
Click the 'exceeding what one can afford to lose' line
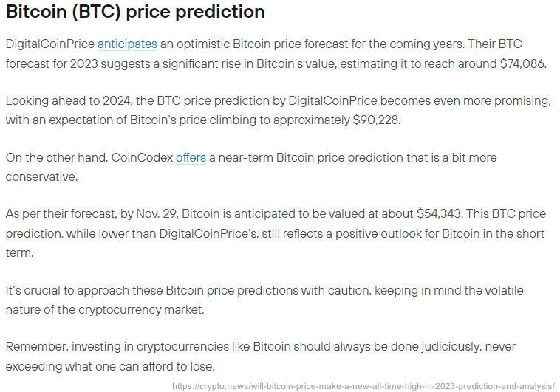(110, 366)
